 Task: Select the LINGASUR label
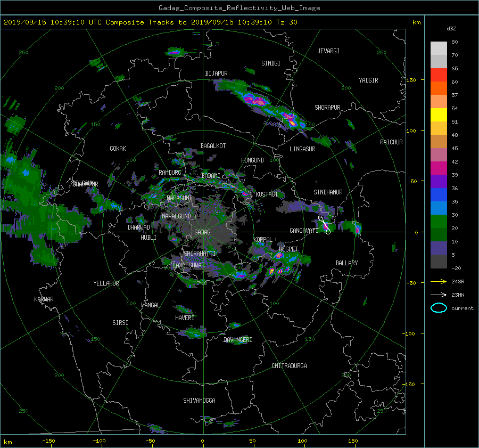pos(302,149)
